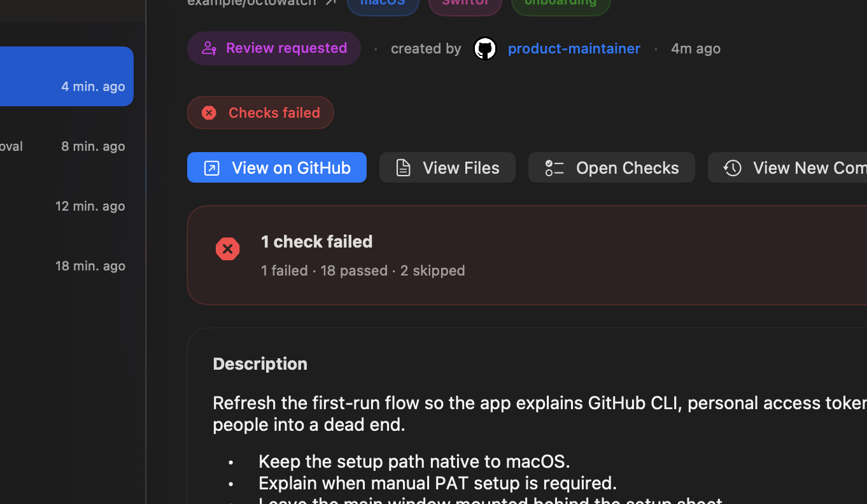Open the pull request on GitHub

pos(277,167)
